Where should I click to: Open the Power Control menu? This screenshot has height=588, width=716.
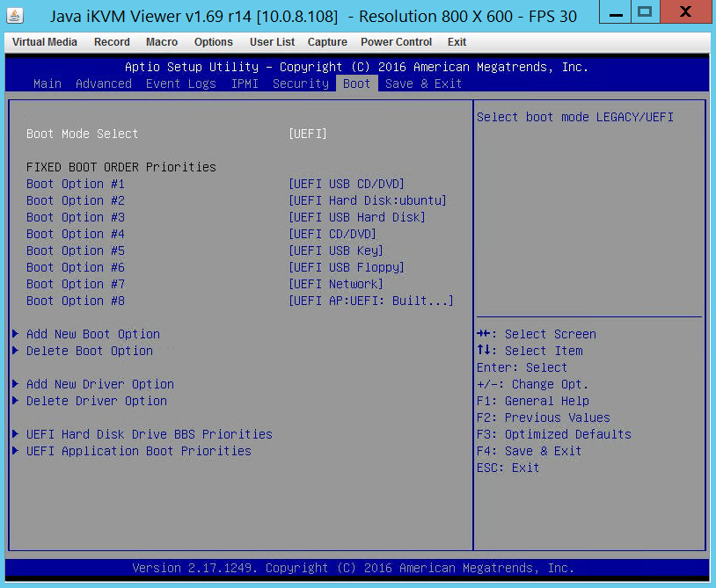click(397, 42)
